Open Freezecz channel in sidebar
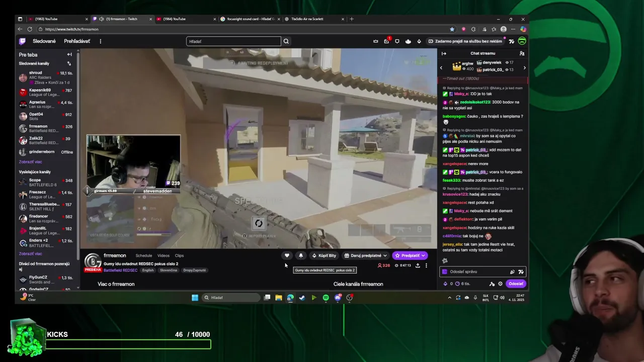 [46, 194]
